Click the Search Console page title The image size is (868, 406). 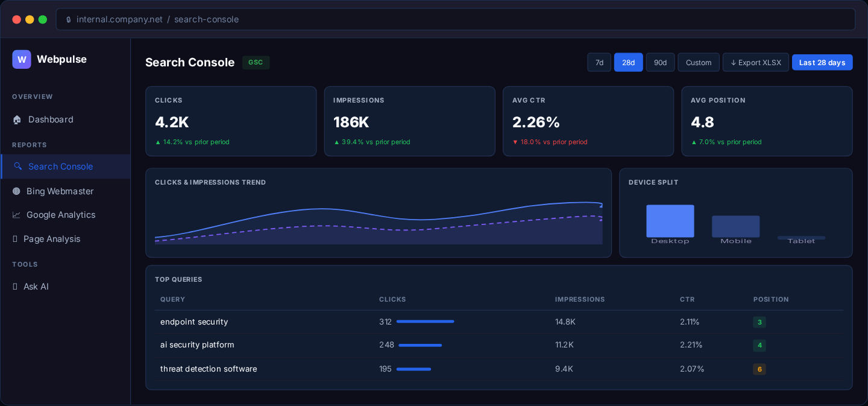[x=190, y=62]
